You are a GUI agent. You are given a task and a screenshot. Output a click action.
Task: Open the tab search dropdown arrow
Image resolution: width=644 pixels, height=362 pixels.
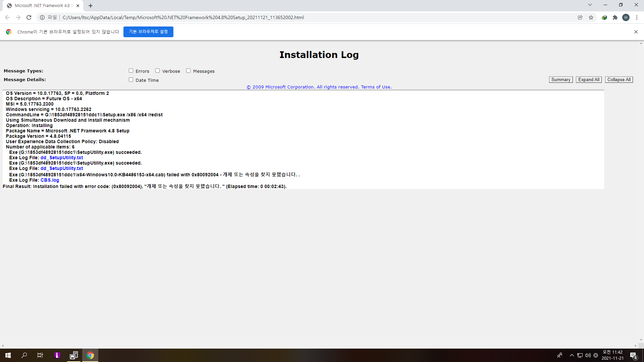[590, 5]
